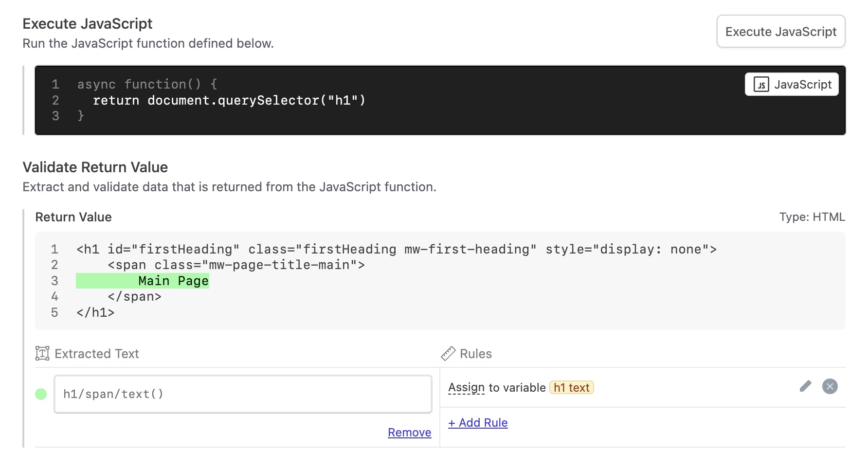Click the Execute JavaScript button
Image resolution: width=868 pixels, height=470 pixels.
coord(780,32)
